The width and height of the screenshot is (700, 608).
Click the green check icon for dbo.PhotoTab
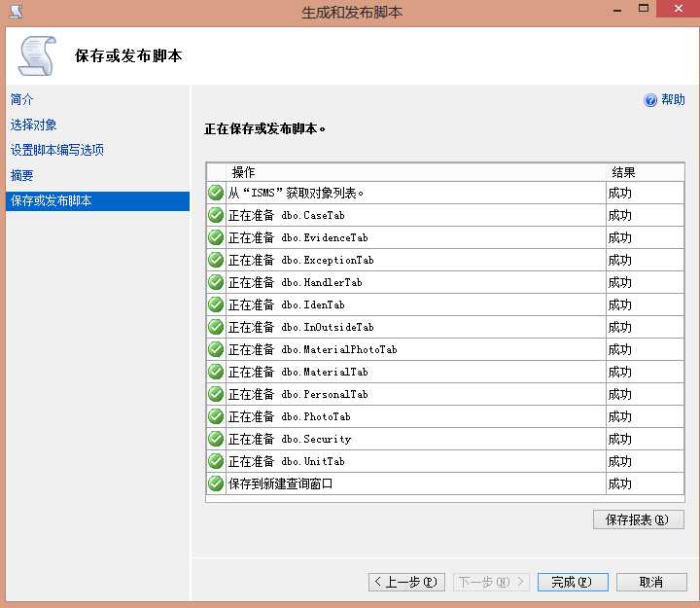tap(216, 416)
